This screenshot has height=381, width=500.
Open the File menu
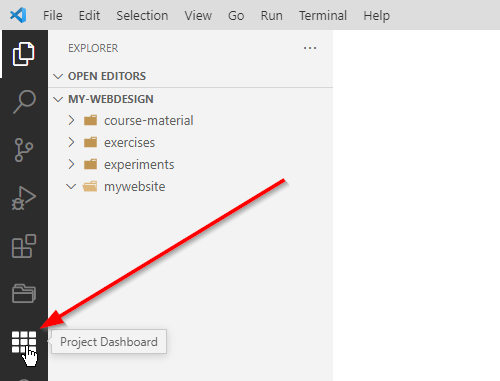coord(53,16)
